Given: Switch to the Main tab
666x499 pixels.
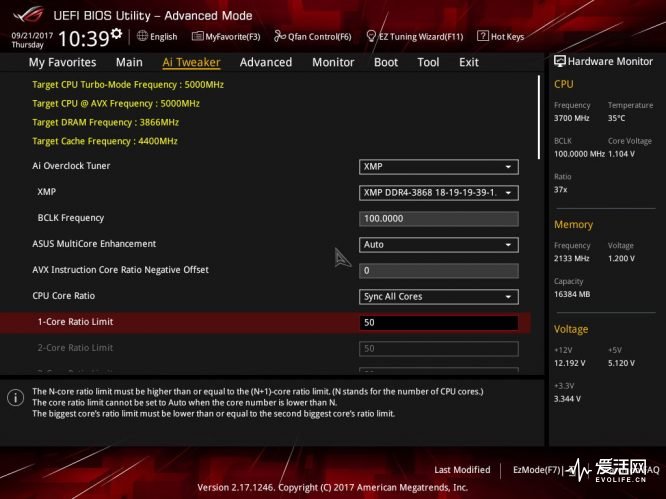Looking at the screenshot, I should point(129,62).
